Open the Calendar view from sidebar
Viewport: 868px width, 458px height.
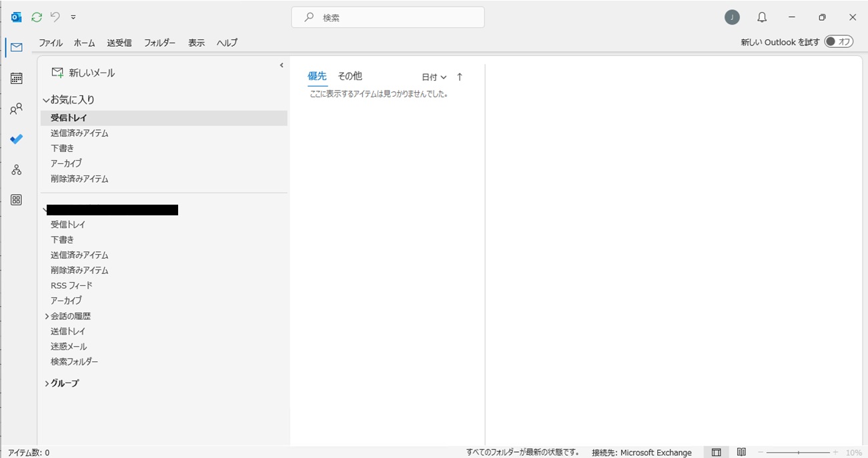[17, 78]
